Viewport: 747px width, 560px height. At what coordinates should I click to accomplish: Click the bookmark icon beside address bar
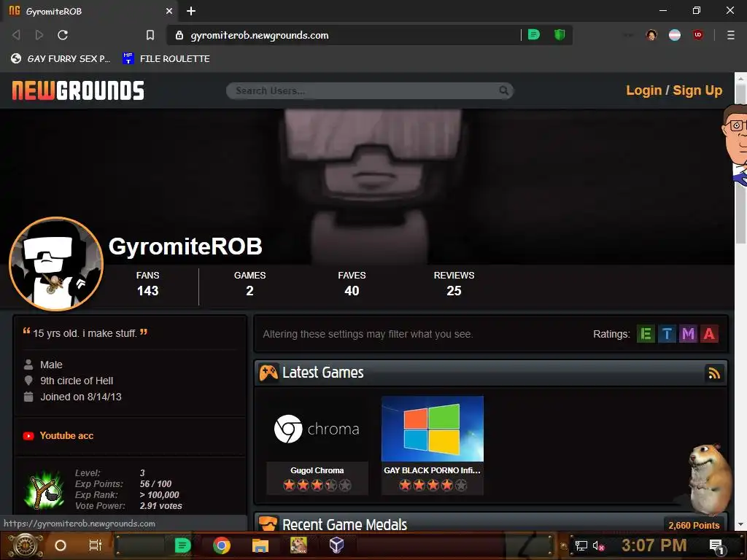click(150, 35)
